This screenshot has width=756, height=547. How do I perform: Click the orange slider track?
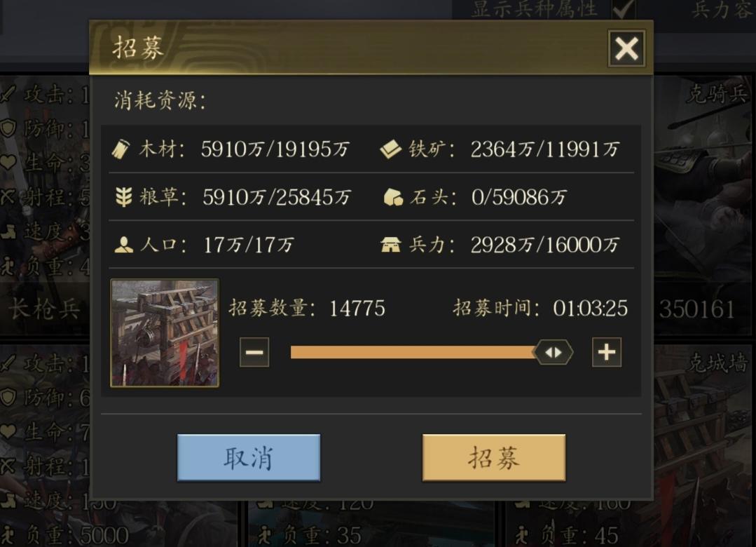coord(413,353)
